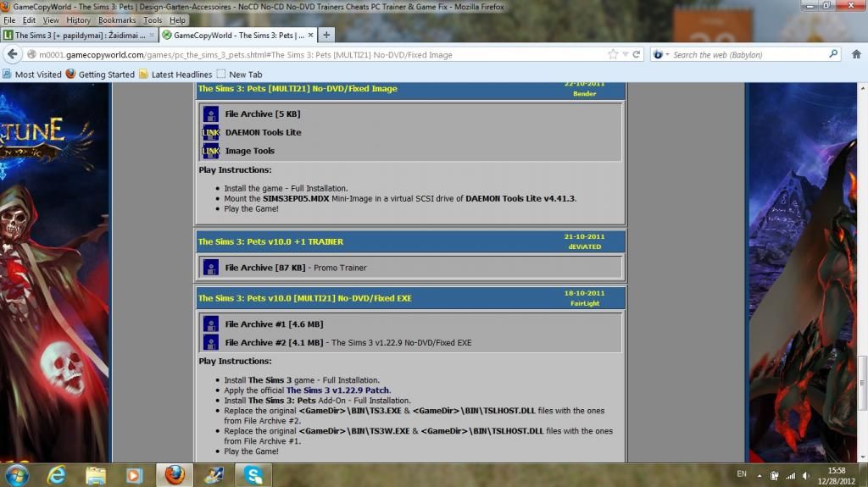Viewport: 868px width, 487px height.
Task: Open the File menu
Action: [x=9, y=20]
